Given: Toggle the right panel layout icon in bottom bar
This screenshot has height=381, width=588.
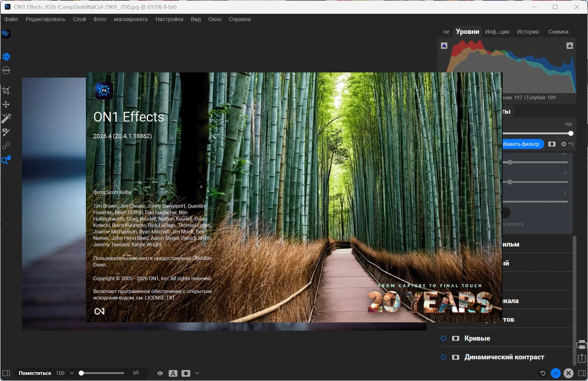Looking at the screenshot, I should pyautogui.click(x=582, y=373).
